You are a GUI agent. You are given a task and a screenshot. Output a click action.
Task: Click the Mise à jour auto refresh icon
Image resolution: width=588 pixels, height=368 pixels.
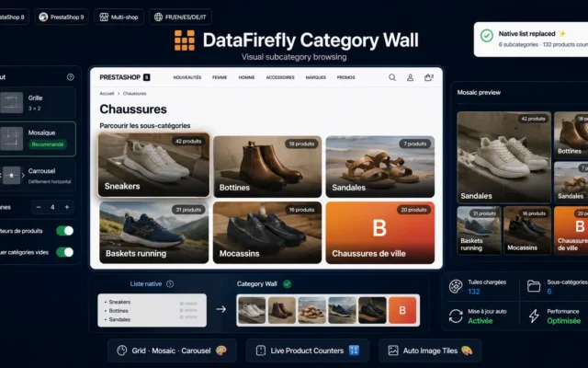(x=456, y=316)
